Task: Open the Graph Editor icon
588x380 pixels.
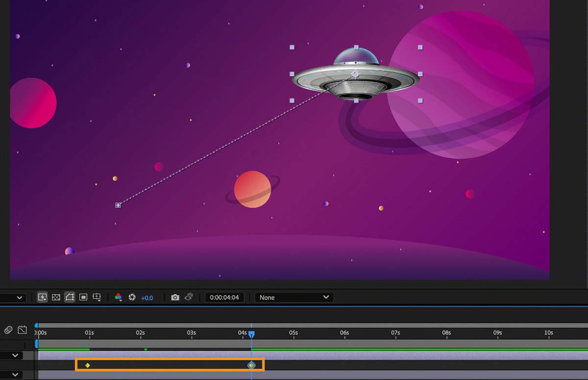Action: click(22, 330)
